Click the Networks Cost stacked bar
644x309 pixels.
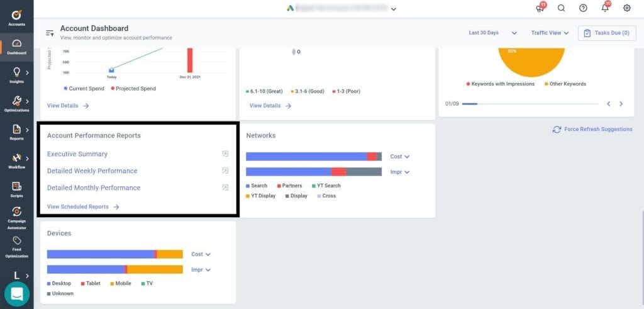tap(314, 157)
